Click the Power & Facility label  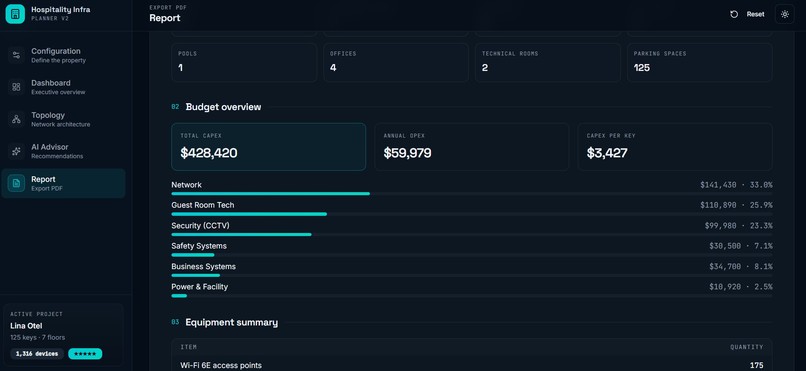click(x=199, y=287)
